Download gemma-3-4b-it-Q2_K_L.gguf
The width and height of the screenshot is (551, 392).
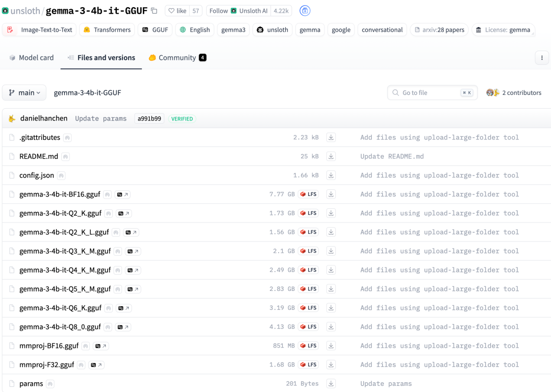pos(331,232)
